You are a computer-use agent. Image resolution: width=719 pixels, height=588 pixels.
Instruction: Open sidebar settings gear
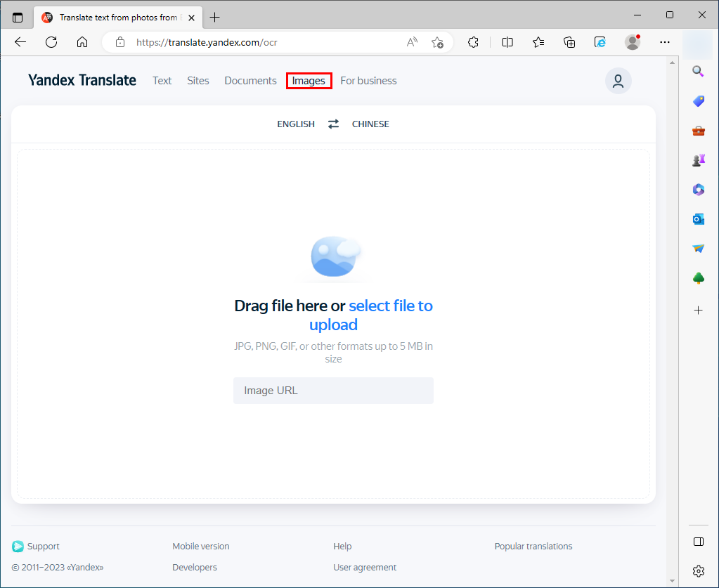coord(699,571)
